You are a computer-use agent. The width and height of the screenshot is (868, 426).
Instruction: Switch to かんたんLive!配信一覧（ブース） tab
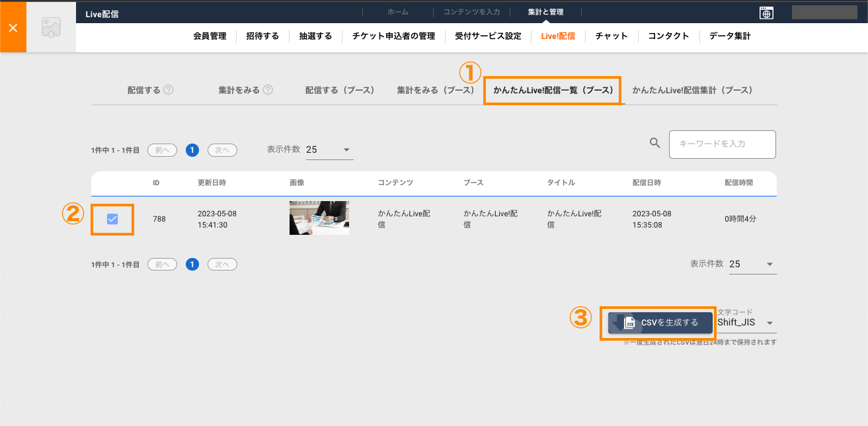coord(553,90)
